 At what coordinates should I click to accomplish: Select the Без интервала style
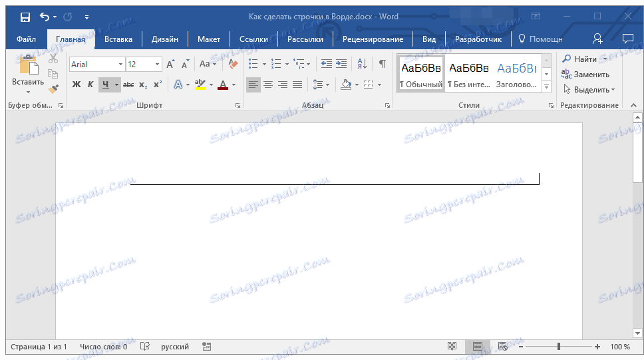pos(468,74)
